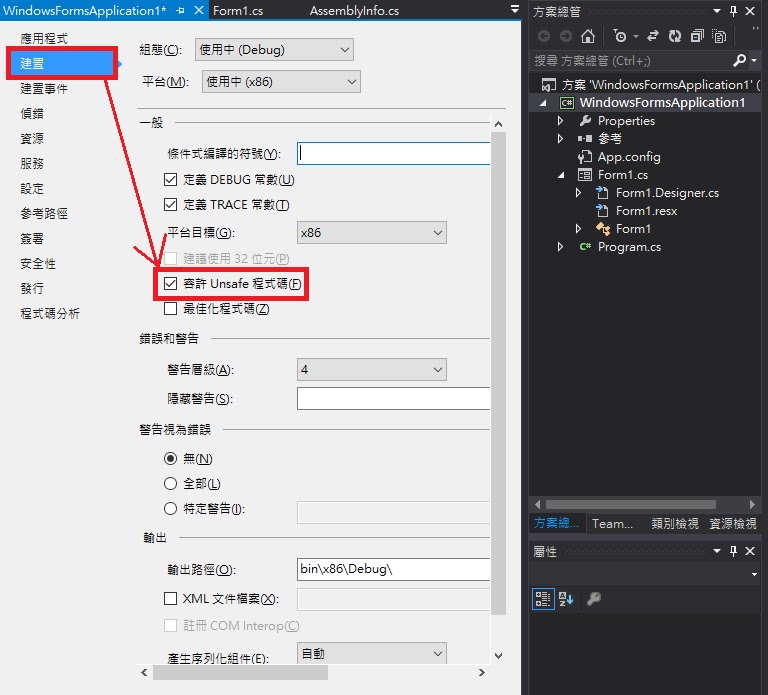This screenshot has width=768, height=695.
Task: Select the 資源 properties page
Action: pyautogui.click(x=32, y=139)
